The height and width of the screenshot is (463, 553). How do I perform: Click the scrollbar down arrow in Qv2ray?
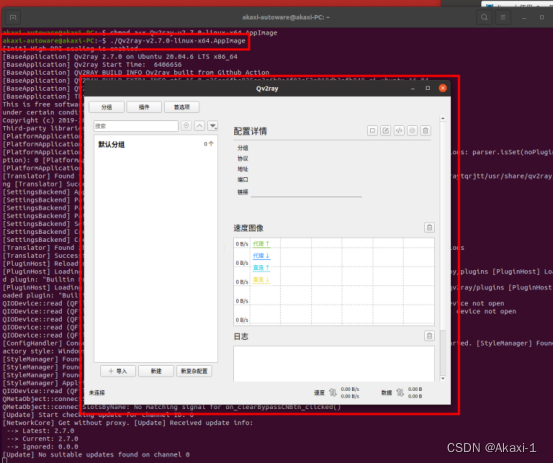coord(443,378)
